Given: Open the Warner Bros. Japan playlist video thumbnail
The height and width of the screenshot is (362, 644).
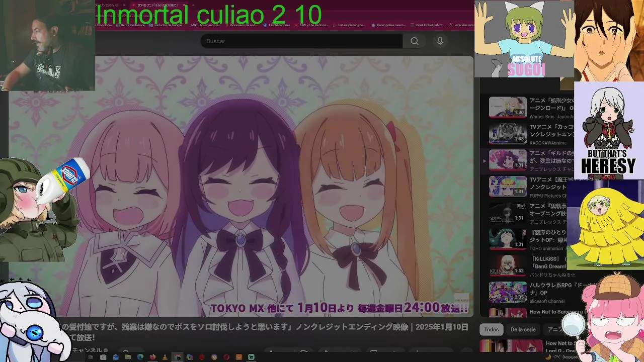Looking at the screenshot, I should click(x=508, y=107).
